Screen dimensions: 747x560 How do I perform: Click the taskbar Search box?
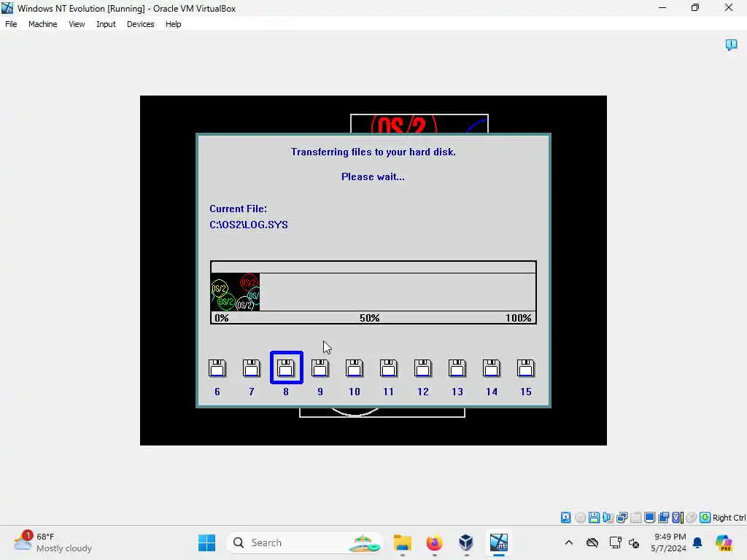coord(305,542)
